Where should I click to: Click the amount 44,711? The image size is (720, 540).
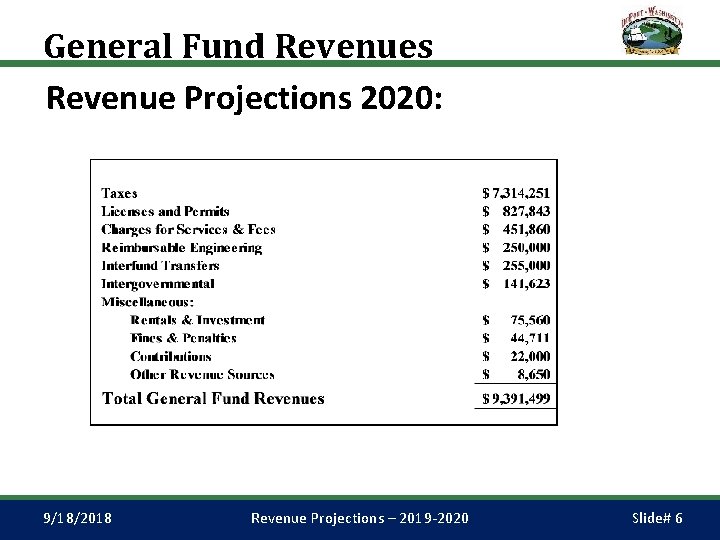click(x=530, y=338)
